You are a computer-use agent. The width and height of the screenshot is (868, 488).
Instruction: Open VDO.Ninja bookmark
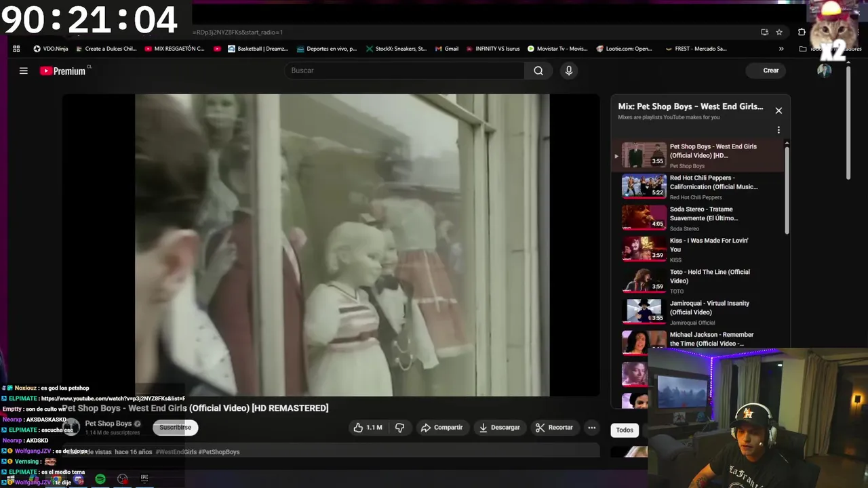click(x=50, y=49)
